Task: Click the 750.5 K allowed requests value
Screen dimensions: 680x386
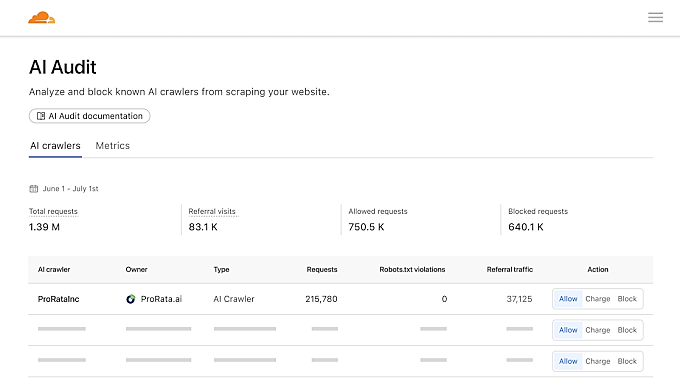Action: 366,227
